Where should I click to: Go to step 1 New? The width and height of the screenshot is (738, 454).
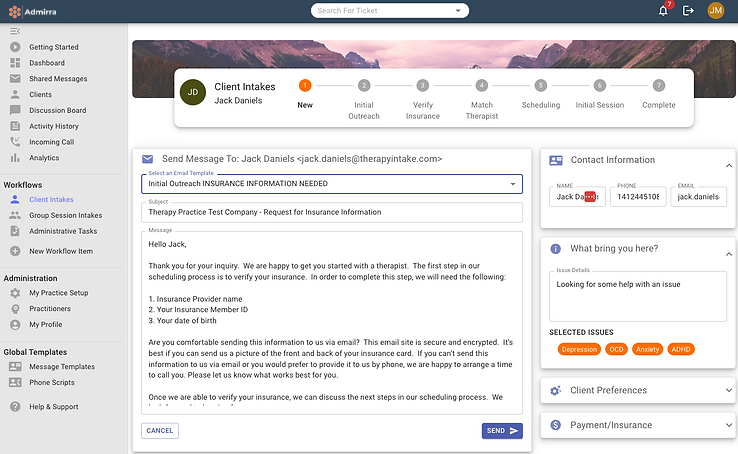pyautogui.click(x=305, y=86)
